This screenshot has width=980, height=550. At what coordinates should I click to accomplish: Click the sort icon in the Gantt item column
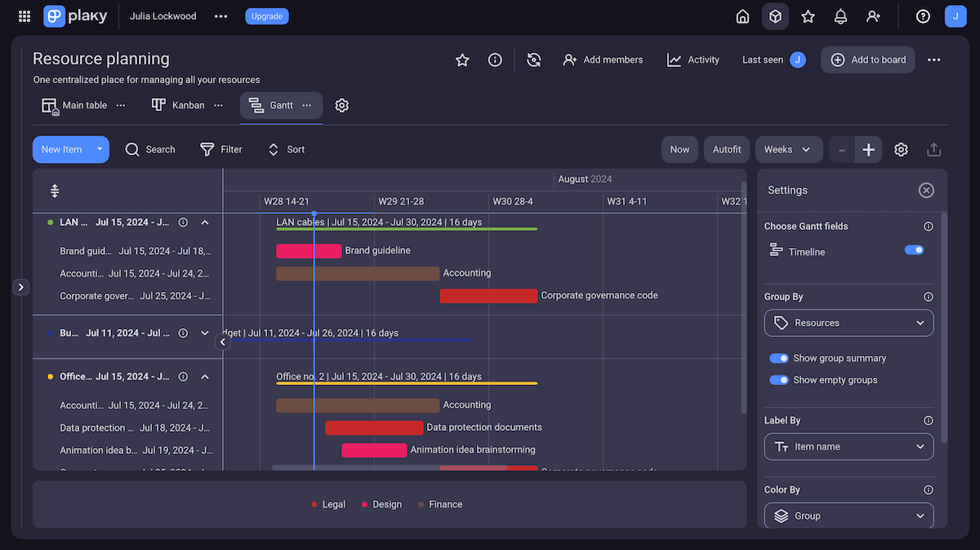[54, 190]
